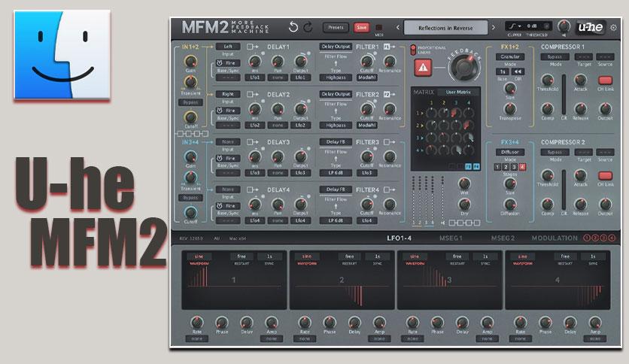
Task: Select Diffusor stage 1
Action: click(x=497, y=167)
